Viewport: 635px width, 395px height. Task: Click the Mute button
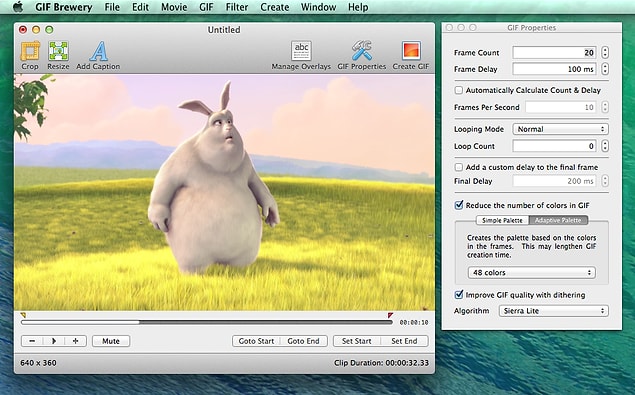tap(111, 341)
